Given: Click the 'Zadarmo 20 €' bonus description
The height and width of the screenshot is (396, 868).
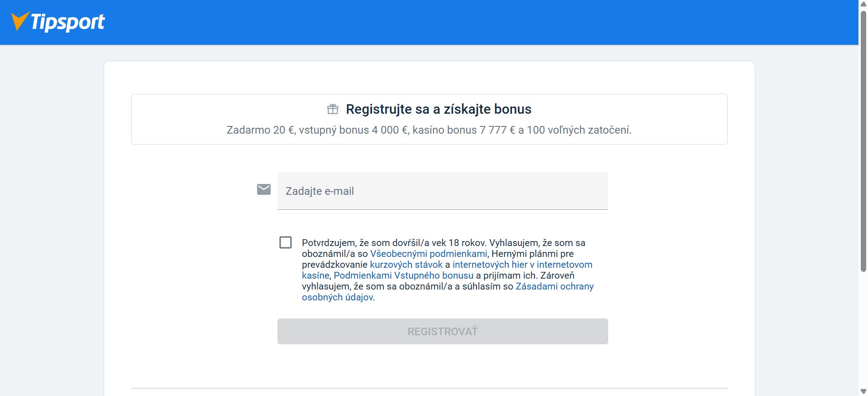Looking at the screenshot, I should coord(429,130).
